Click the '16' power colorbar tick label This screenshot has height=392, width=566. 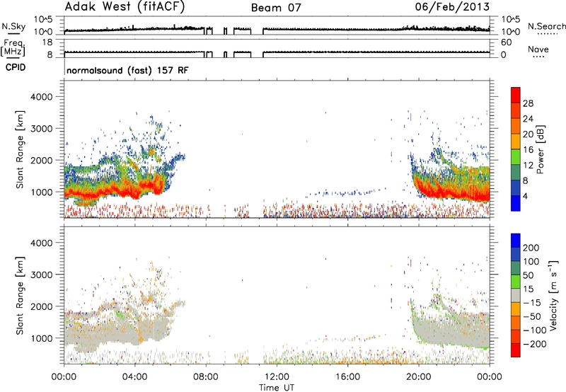(x=528, y=150)
